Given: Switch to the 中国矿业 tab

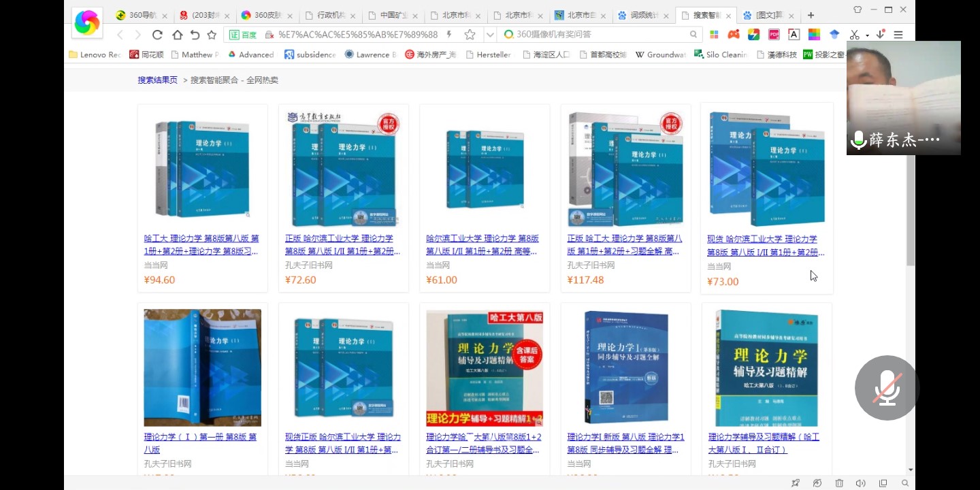Looking at the screenshot, I should click(393, 16).
